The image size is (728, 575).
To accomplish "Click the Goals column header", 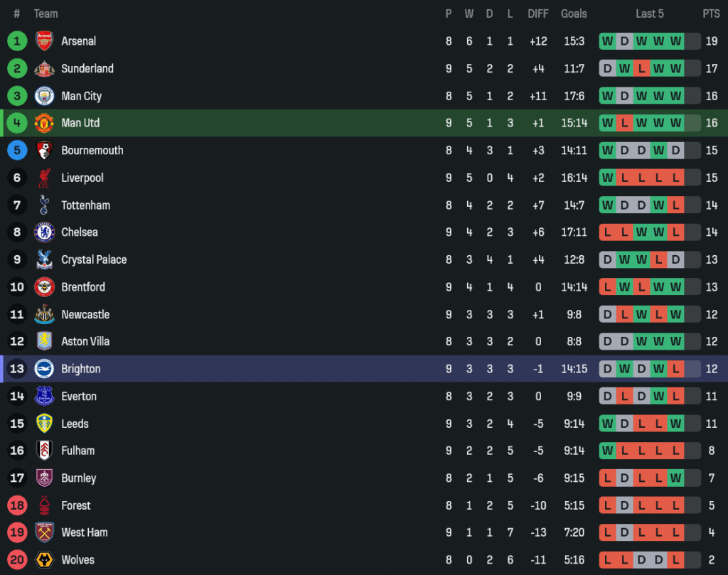I will (574, 14).
